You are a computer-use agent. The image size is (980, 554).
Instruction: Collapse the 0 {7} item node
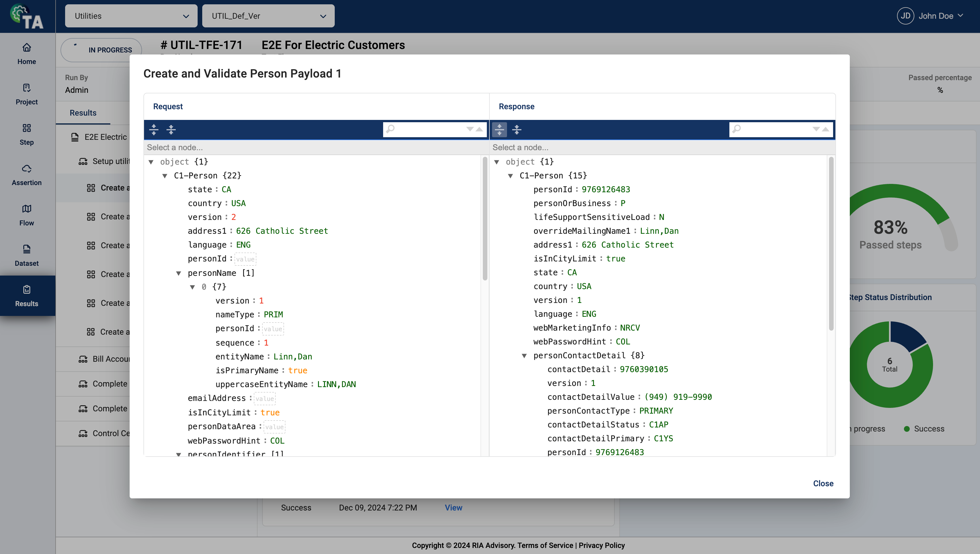[x=192, y=287]
